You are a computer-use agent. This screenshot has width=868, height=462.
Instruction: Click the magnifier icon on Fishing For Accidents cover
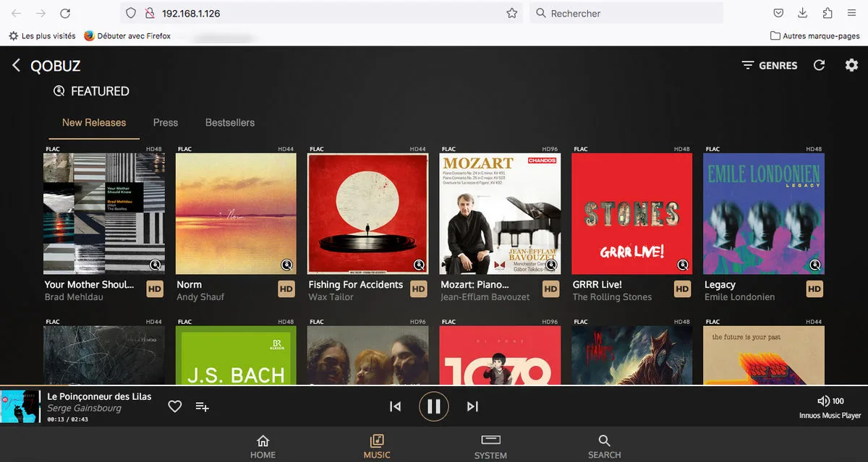tap(419, 265)
